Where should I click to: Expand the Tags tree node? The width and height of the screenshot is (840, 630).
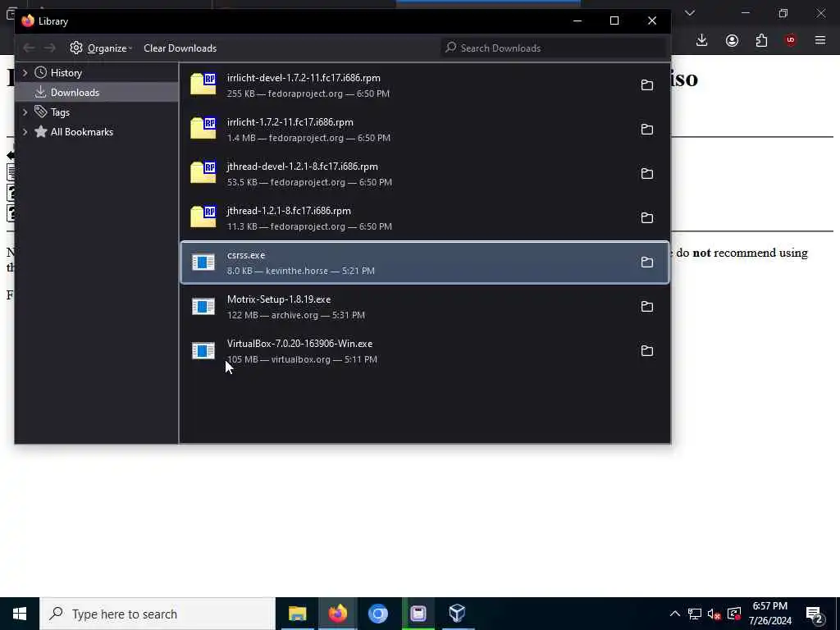[x=25, y=112]
